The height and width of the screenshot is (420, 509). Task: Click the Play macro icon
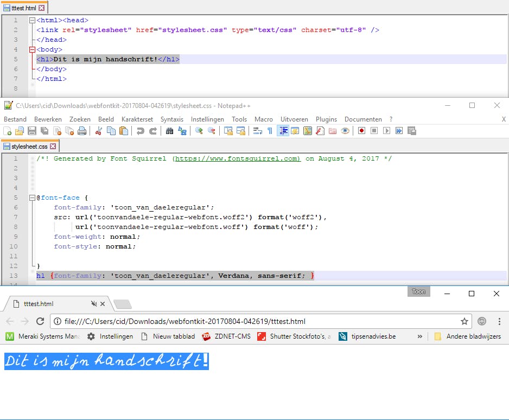[x=386, y=131]
